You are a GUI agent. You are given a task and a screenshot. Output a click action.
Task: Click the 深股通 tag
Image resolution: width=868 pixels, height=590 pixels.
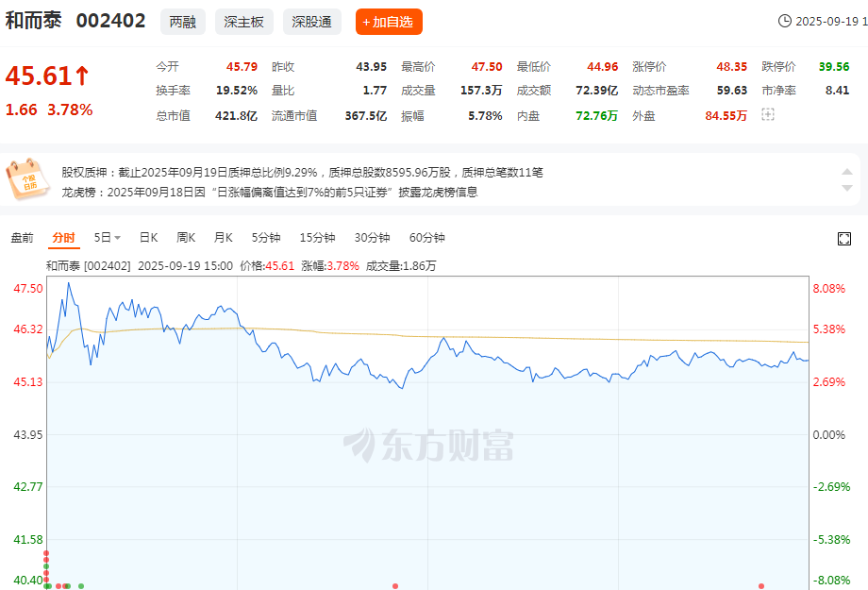pyautogui.click(x=312, y=22)
